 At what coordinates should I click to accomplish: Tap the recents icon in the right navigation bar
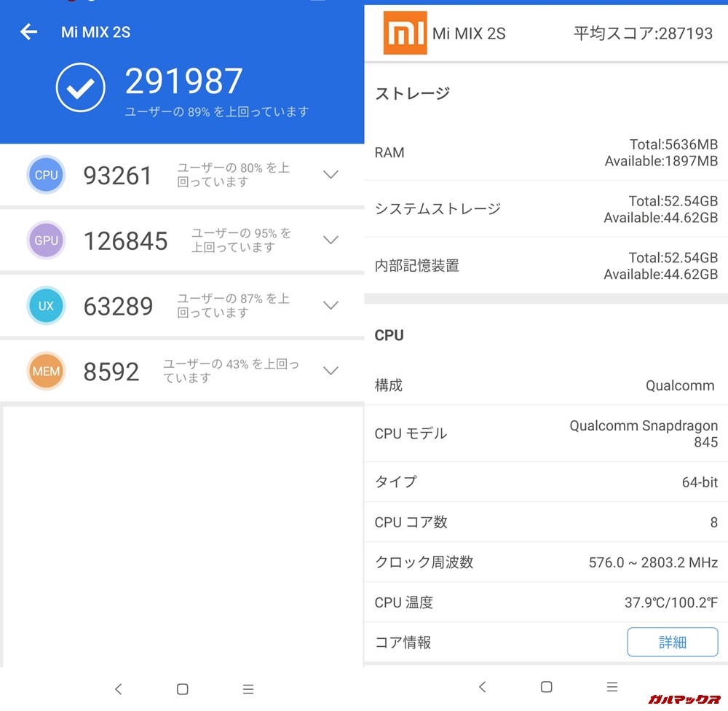(612, 686)
